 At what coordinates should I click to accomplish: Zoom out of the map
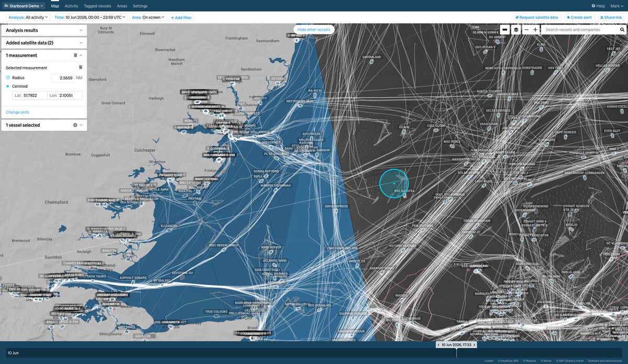(526, 30)
